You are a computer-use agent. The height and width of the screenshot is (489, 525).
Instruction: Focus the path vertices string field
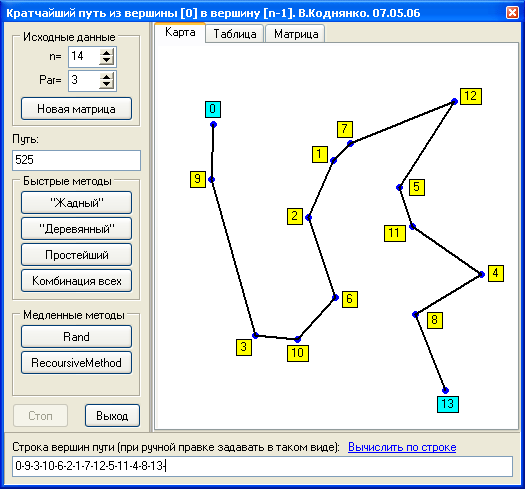(262, 466)
